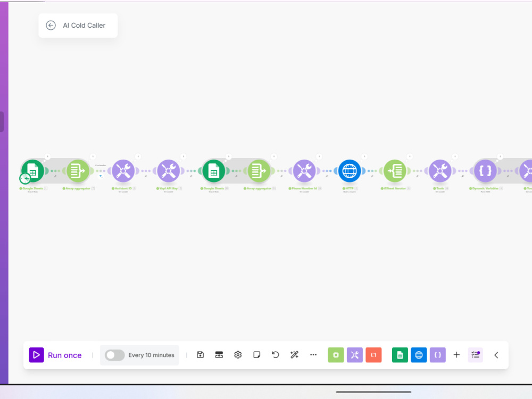
Task: Open the Dynamic Variables JSON module
Action: [x=485, y=171]
